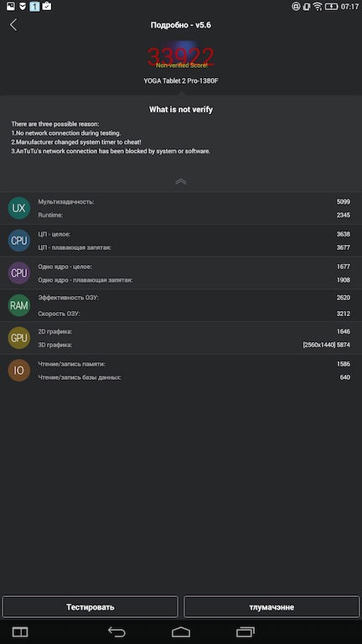The image size is (362, 644).
Task: Open the notification icon labeled 1
Action: pos(34,7)
